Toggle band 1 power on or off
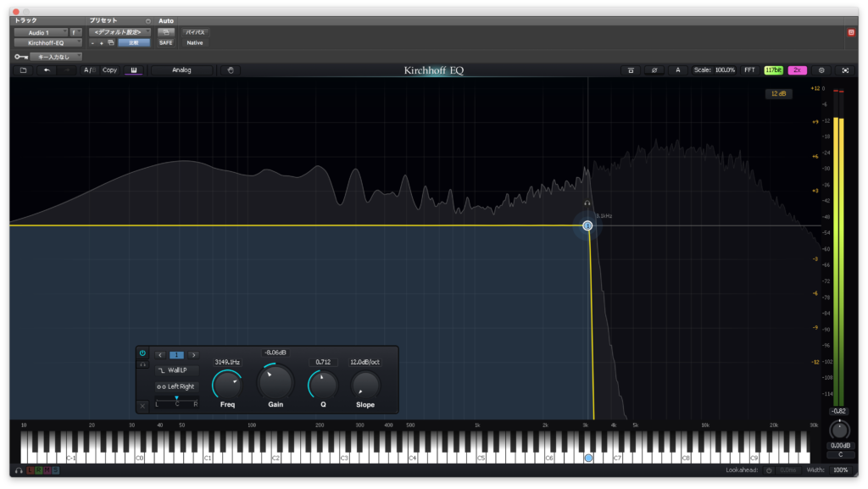Viewport: 868px width, 489px height. point(142,353)
